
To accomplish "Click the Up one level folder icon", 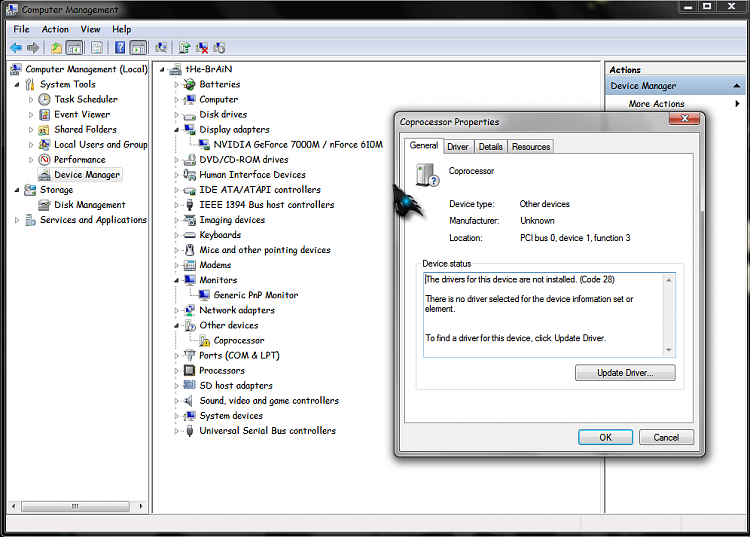I will [56, 48].
